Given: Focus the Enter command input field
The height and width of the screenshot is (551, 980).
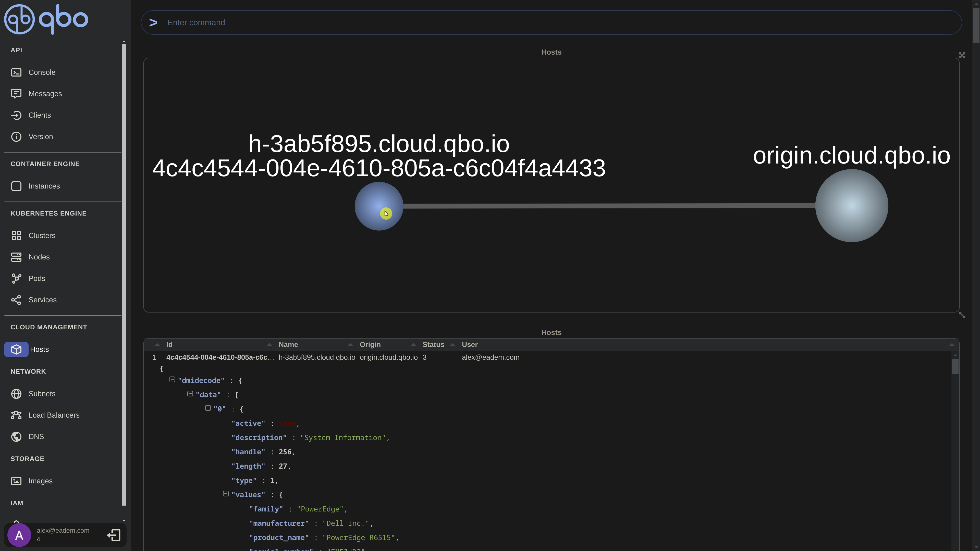Looking at the screenshot, I should point(551,22).
